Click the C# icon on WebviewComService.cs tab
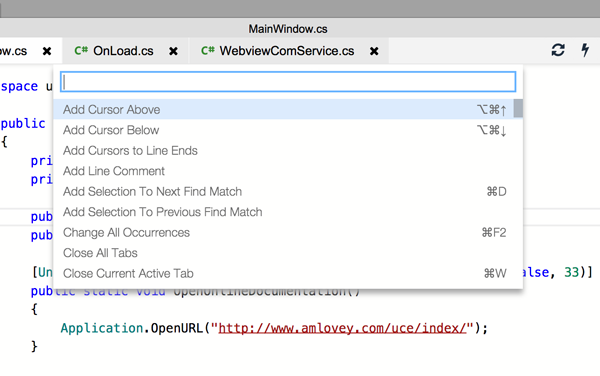This screenshot has height=376, width=600. [208, 50]
